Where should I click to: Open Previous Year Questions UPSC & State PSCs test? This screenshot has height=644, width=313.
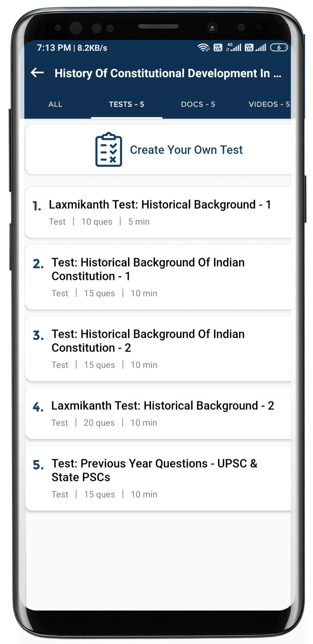tap(154, 470)
